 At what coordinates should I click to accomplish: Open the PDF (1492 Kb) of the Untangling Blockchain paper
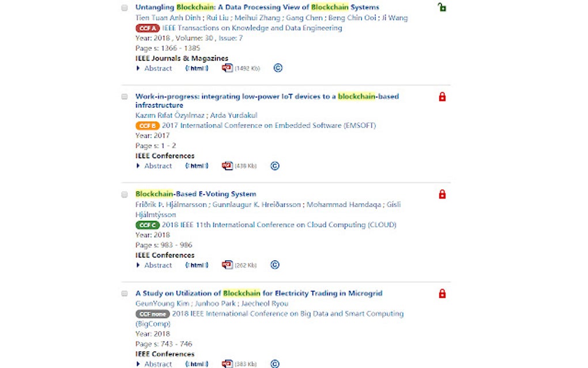click(227, 68)
